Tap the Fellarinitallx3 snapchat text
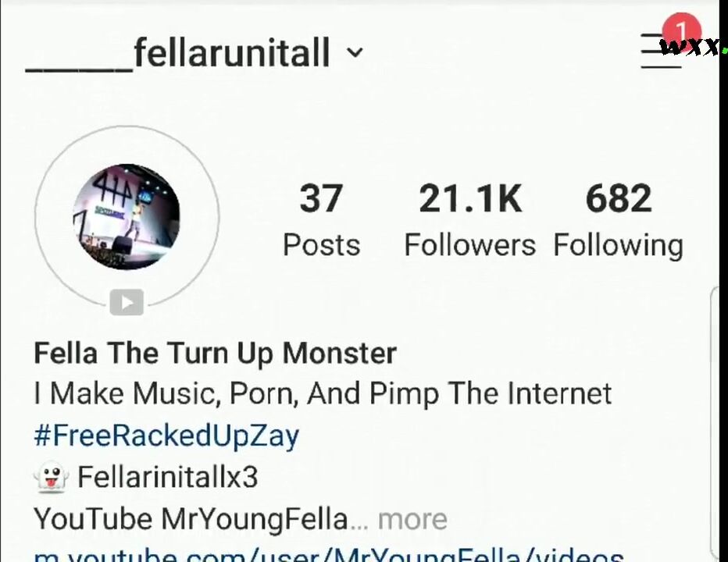Screen dimensions: 728x562 167,478
